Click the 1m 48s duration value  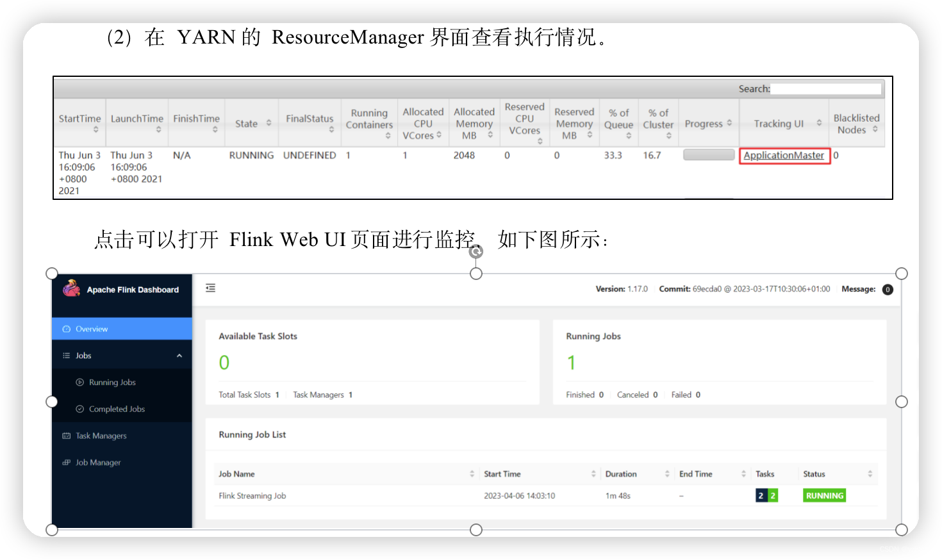pyautogui.click(x=618, y=496)
